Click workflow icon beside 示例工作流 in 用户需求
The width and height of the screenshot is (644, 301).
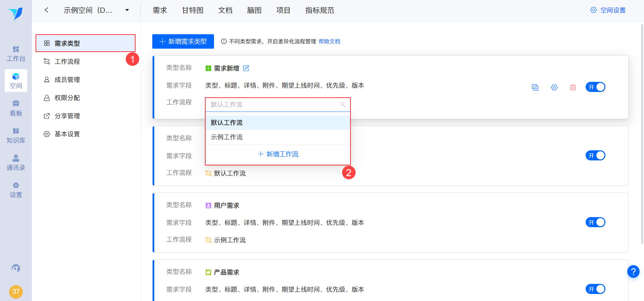click(x=208, y=240)
